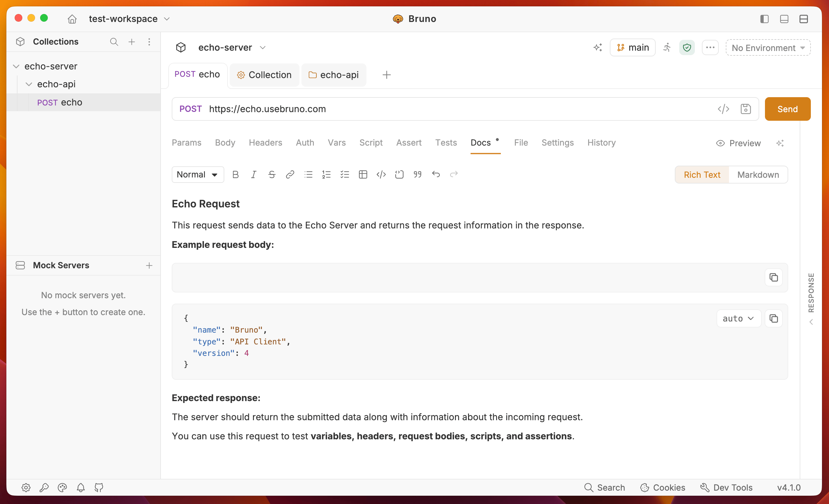Image resolution: width=829 pixels, height=504 pixels.
Task: Click the request URL field
Action: (459, 109)
